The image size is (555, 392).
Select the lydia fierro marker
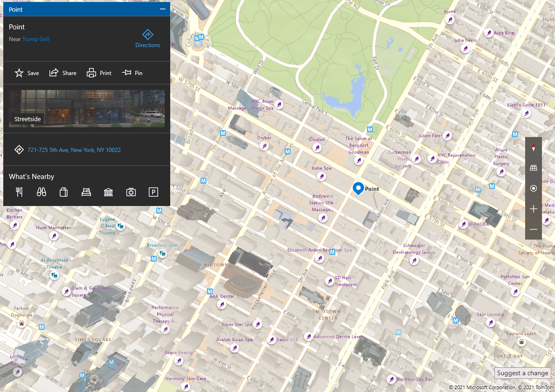[465, 48]
